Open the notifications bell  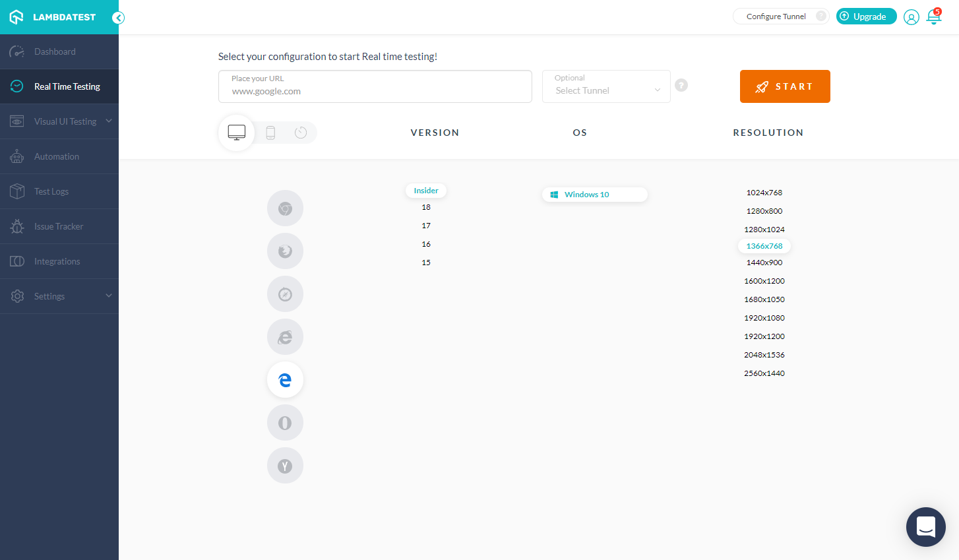click(934, 16)
